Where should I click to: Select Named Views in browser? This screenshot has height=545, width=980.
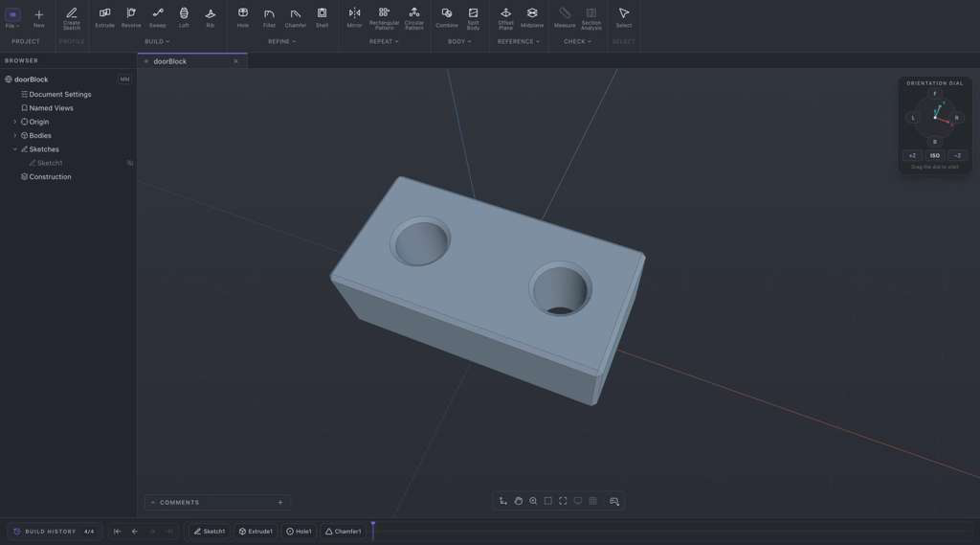pos(52,108)
